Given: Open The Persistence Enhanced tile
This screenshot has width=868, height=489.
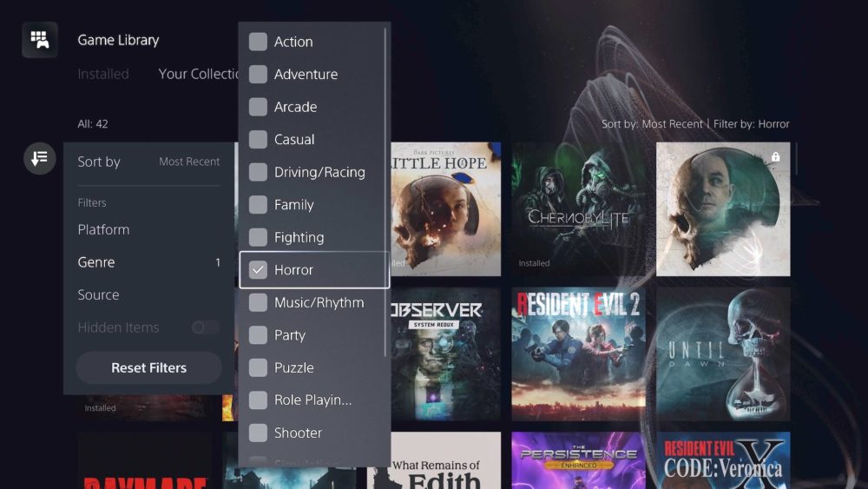Looking at the screenshot, I should (x=578, y=460).
